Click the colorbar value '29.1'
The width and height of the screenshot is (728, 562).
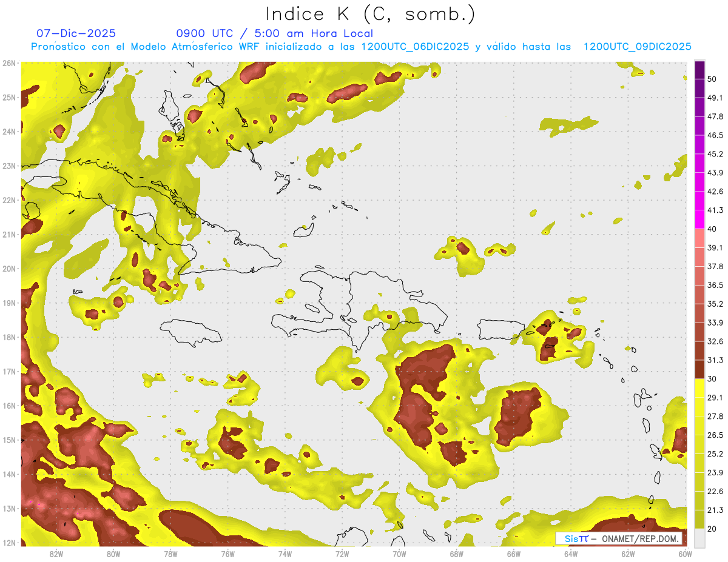[x=716, y=397]
